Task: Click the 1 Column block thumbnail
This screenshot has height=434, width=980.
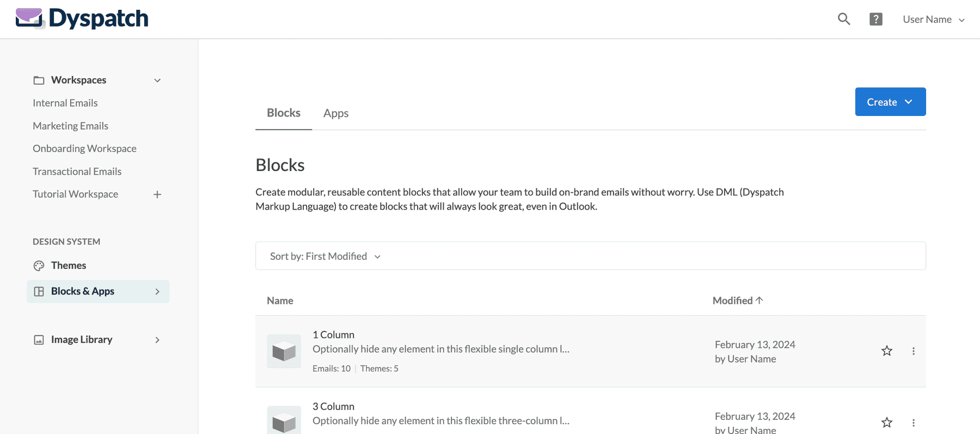Action: pyautogui.click(x=284, y=351)
